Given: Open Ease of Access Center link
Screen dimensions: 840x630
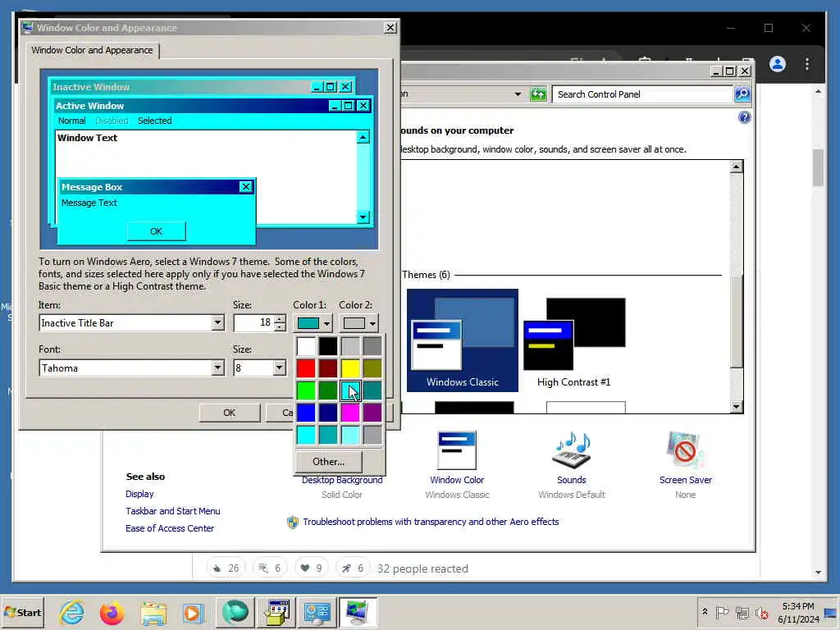Looking at the screenshot, I should click(169, 528).
